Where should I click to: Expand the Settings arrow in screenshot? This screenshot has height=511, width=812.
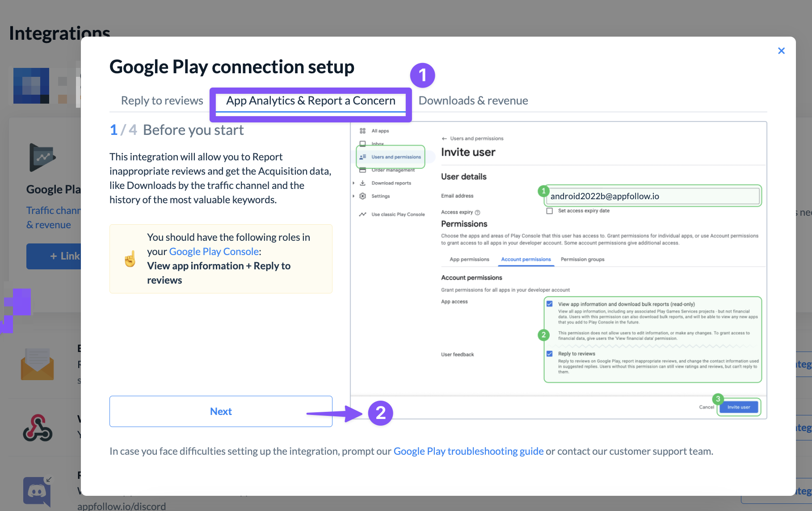353,196
